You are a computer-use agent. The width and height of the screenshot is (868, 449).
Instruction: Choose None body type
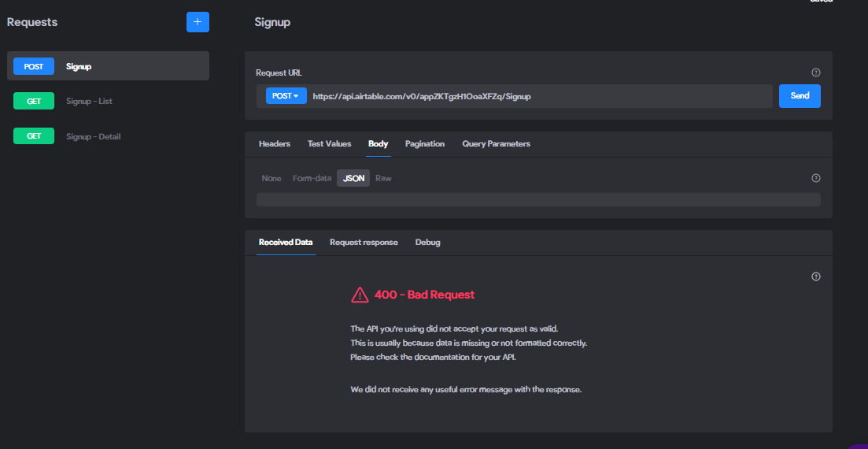[271, 179]
